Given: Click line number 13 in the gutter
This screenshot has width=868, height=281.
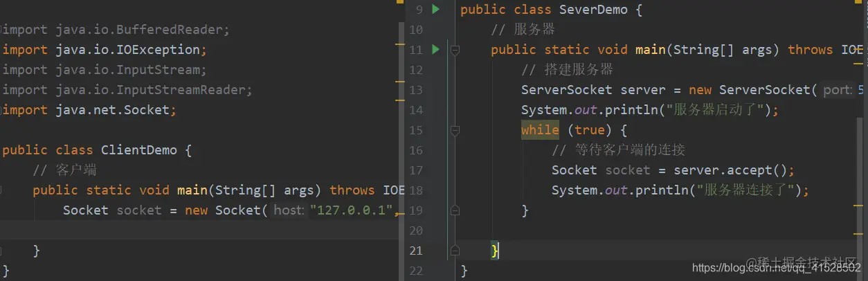Looking at the screenshot, I should [x=416, y=90].
